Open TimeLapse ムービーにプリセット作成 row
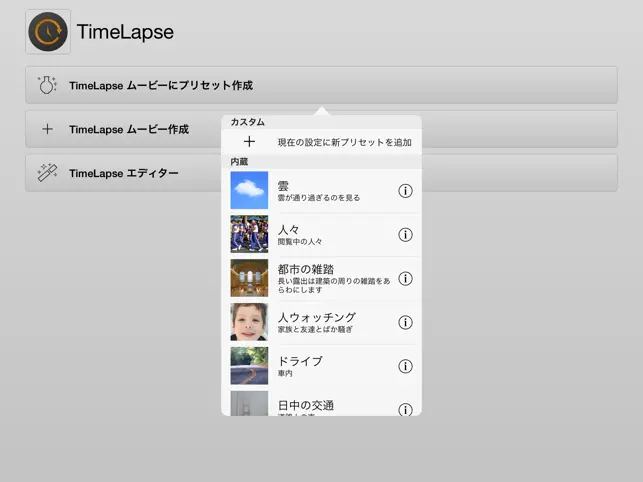This screenshot has width=643, height=482. click(x=322, y=85)
